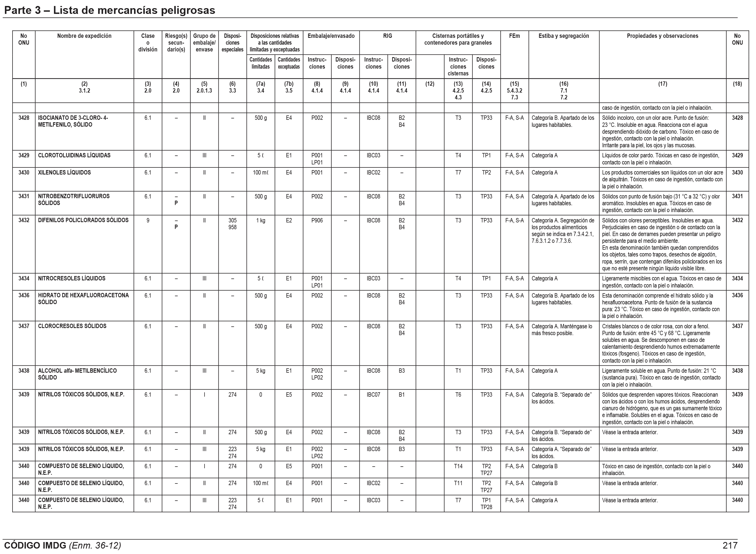The height and width of the screenshot is (554, 756).
Task: Click 'CLOROCRESOLES SÓLIDOS' shipping name
Action: pyautogui.click(x=72, y=326)
